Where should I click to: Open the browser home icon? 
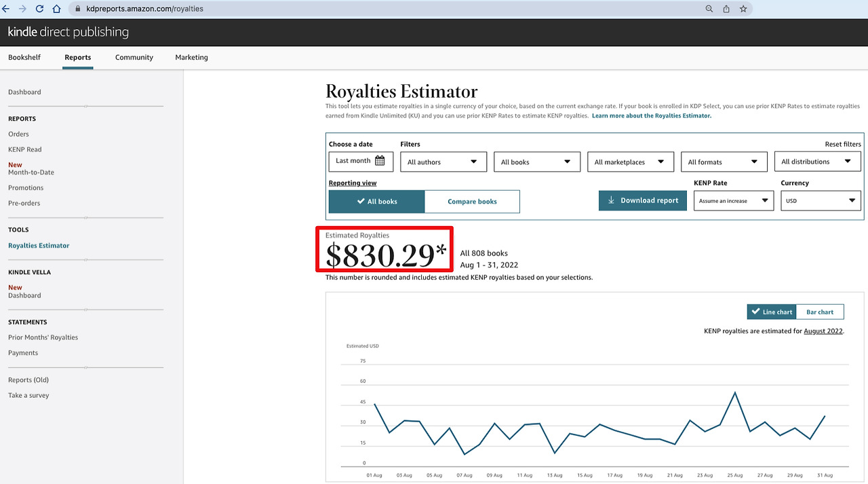point(56,9)
